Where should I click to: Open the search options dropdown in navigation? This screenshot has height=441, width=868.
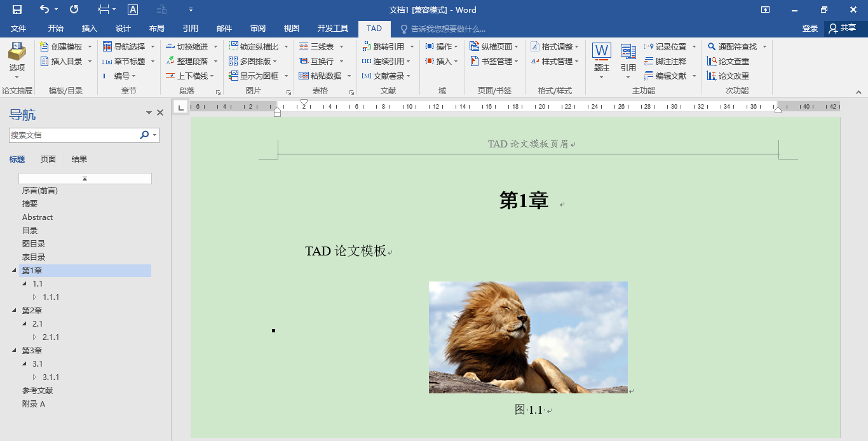tap(154, 135)
